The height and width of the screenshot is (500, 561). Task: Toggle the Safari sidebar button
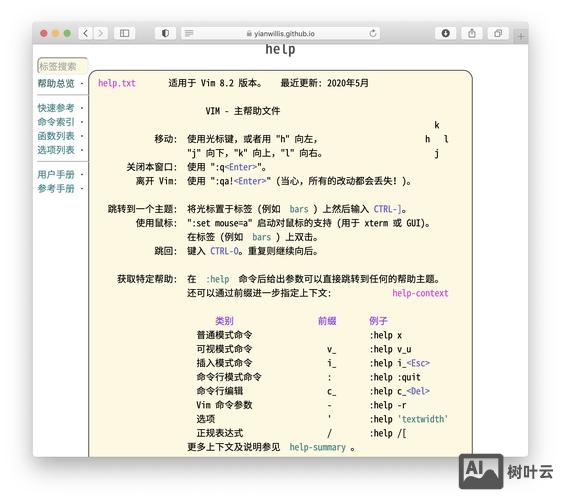[x=125, y=34]
